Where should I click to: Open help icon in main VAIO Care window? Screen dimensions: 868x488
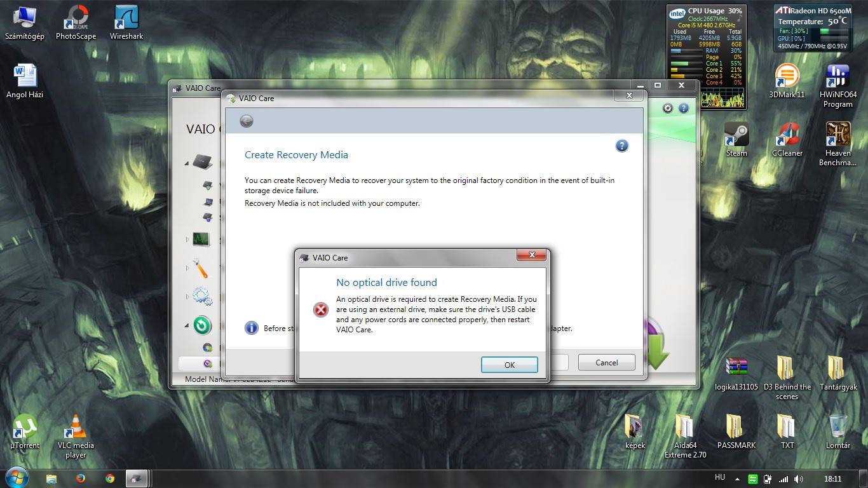click(x=684, y=109)
